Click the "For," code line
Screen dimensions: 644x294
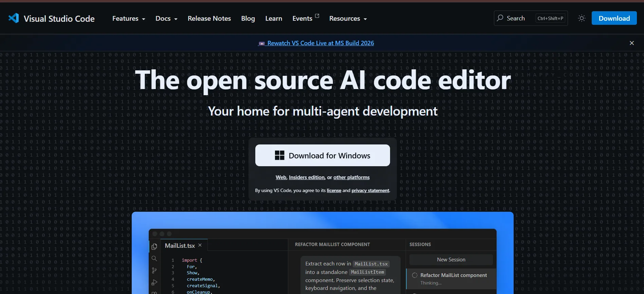(x=192, y=267)
